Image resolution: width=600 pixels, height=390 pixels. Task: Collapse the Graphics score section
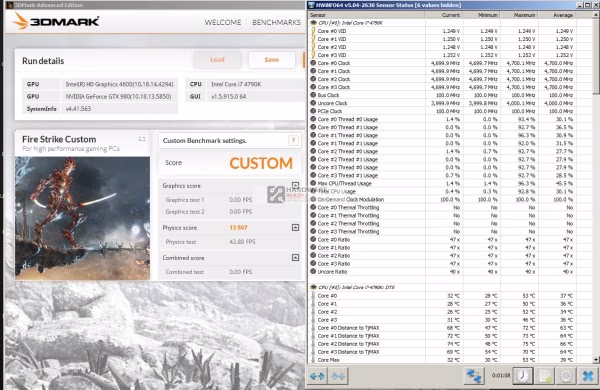click(x=295, y=186)
